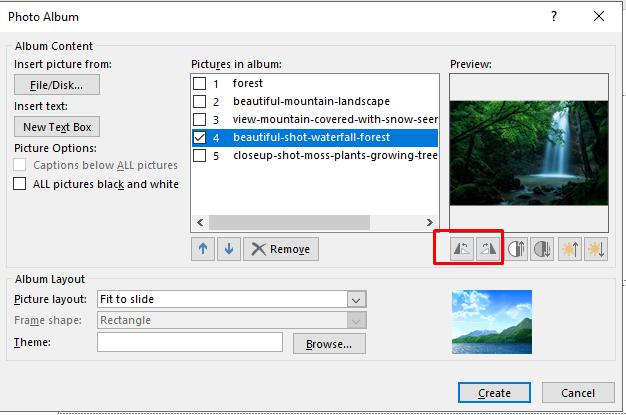
Task: Check the box for view-mountain-covered-with-snow
Action: 200,119
